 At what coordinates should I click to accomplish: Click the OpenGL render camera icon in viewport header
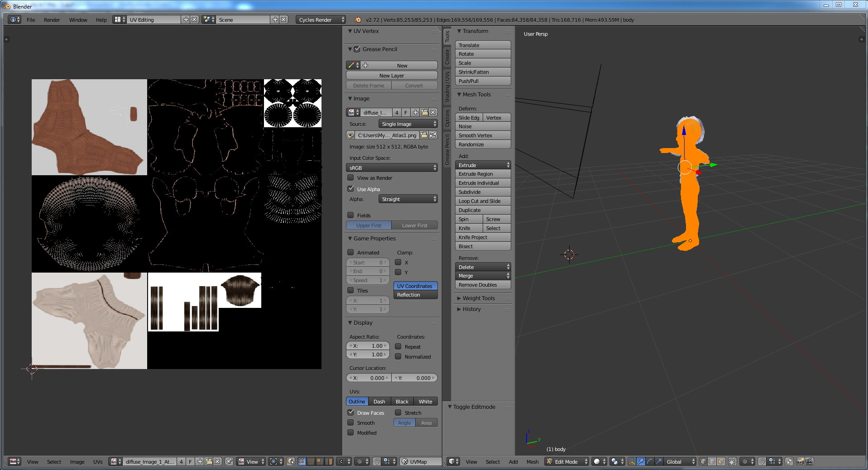point(801,462)
